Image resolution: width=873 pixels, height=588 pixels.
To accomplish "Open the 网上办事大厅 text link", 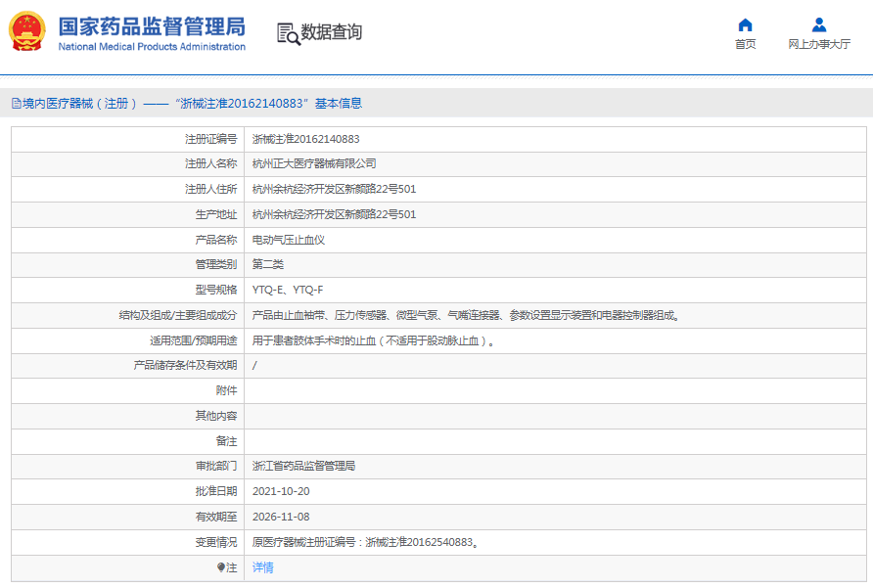I will 819,44.
